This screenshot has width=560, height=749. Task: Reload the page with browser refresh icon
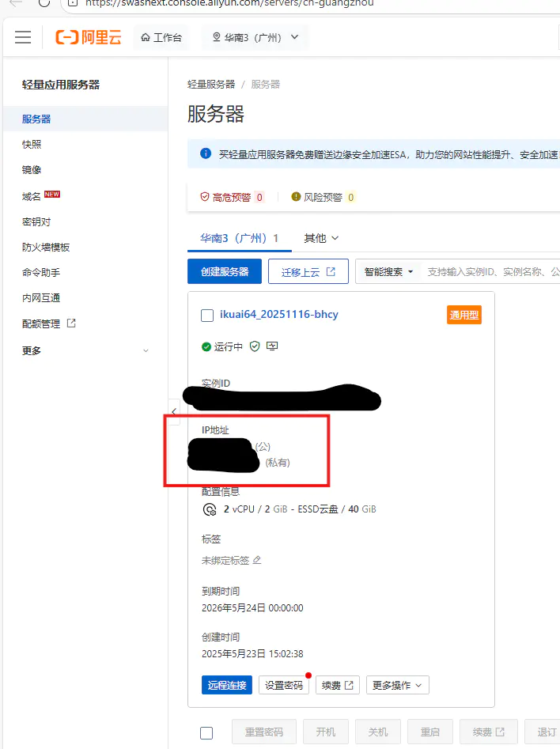click(x=44, y=3)
